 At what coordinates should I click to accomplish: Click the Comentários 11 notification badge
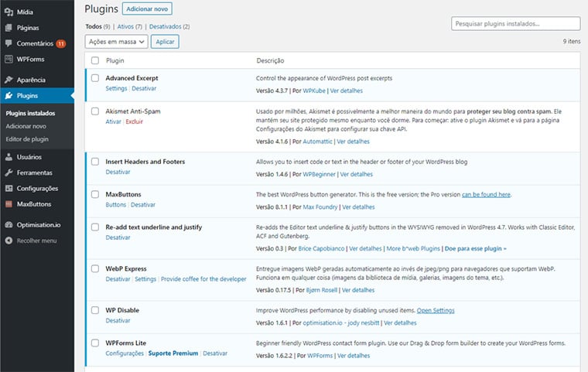pyautogui.click(x=61, y=44)
